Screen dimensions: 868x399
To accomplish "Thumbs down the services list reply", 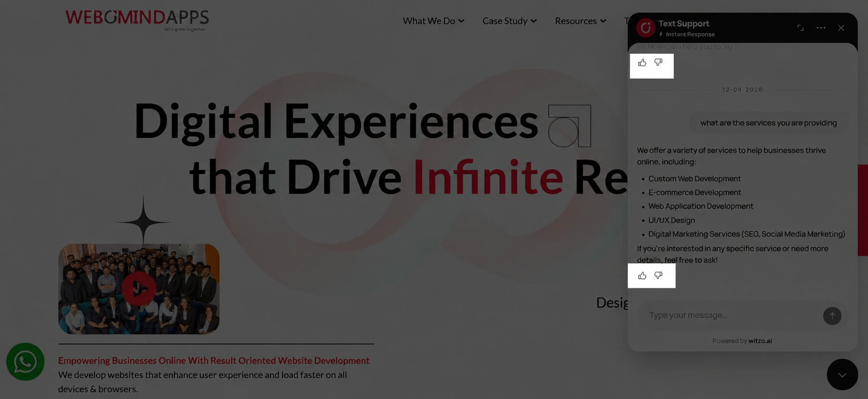I will [658, 276].
